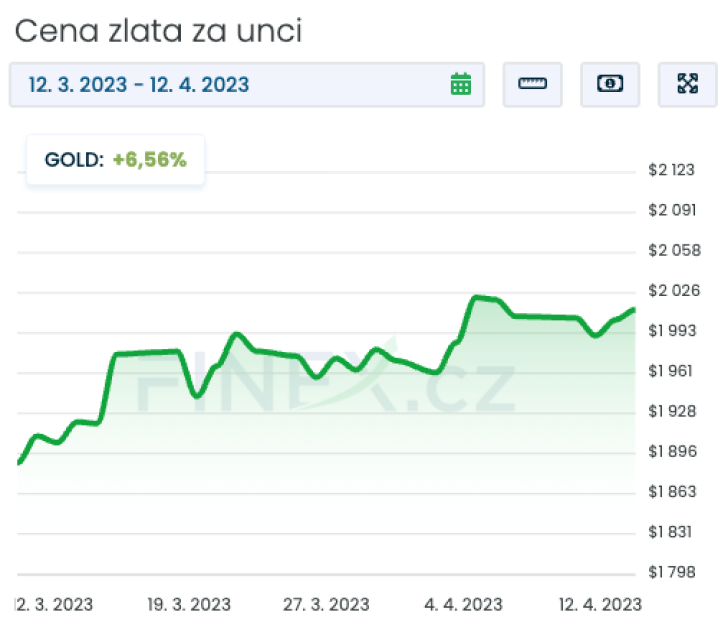Open the date range picker field
Screen dimensions: 728x625
pyautogui.click(x=247, y=85)
